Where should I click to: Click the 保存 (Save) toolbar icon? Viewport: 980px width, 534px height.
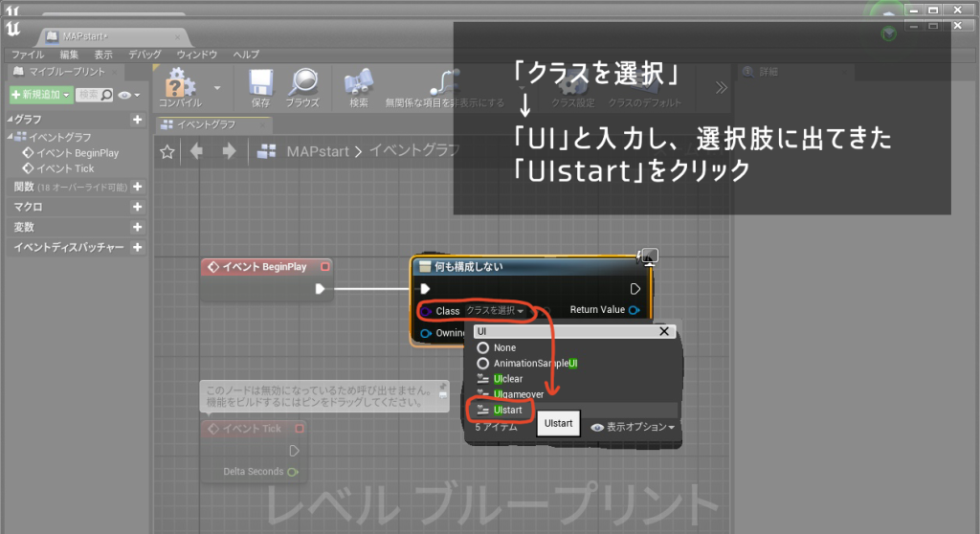coord(260,84)
